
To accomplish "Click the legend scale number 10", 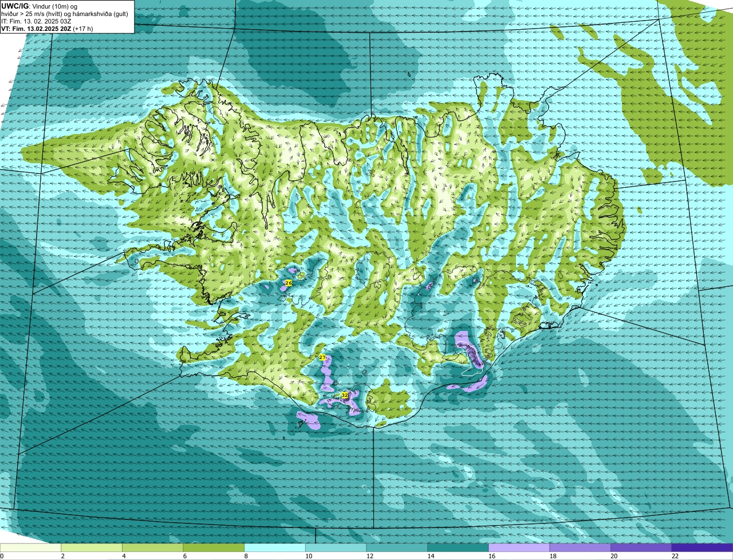I will [x=309, y=556].
